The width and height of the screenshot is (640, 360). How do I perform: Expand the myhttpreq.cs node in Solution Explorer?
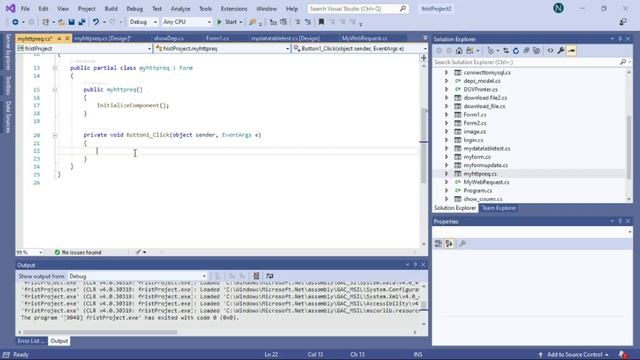(x=446, y=174)
